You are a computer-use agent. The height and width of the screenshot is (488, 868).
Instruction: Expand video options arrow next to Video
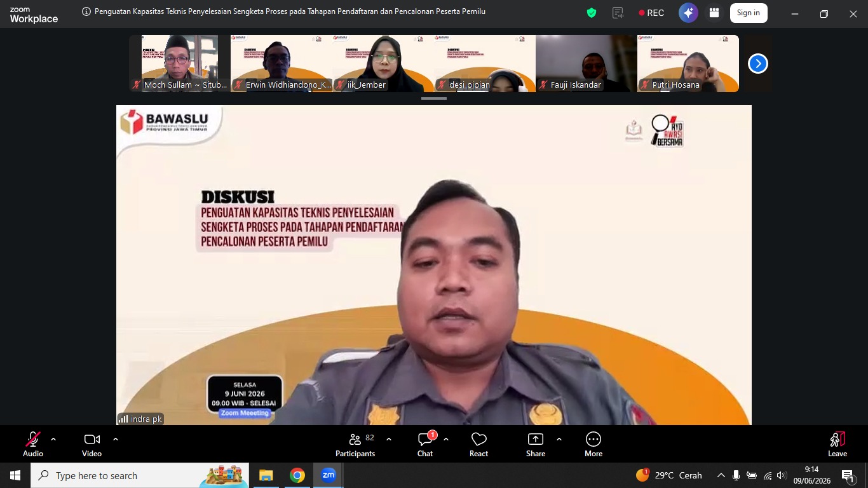pos(116,439)
